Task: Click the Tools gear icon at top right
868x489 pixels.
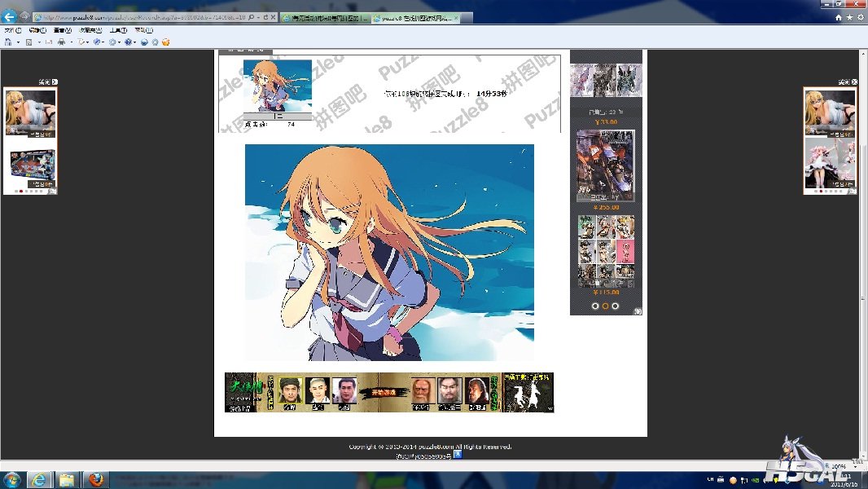Action: tap(861, 18)
